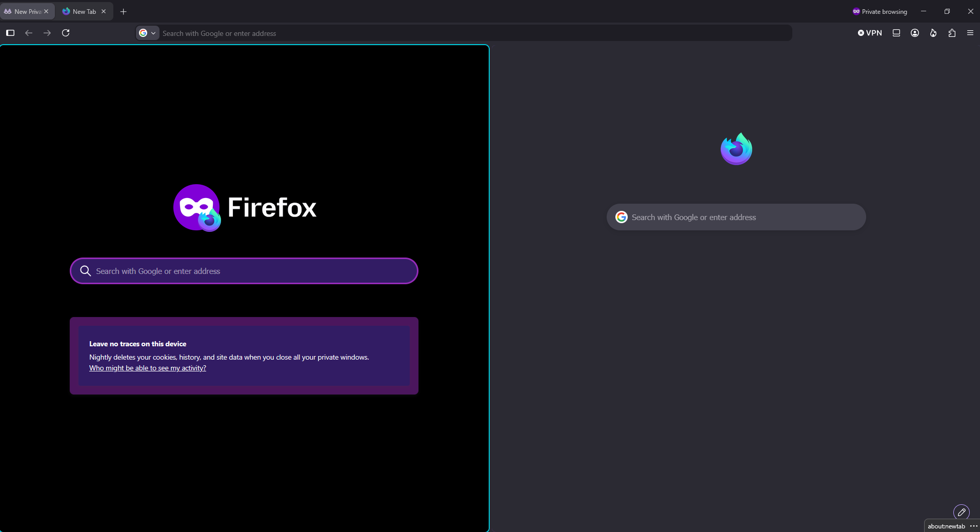The height and width of the screenshot is (532, 980).
Task: Click the Google logo in new tab search
Action: pos(622,217)
